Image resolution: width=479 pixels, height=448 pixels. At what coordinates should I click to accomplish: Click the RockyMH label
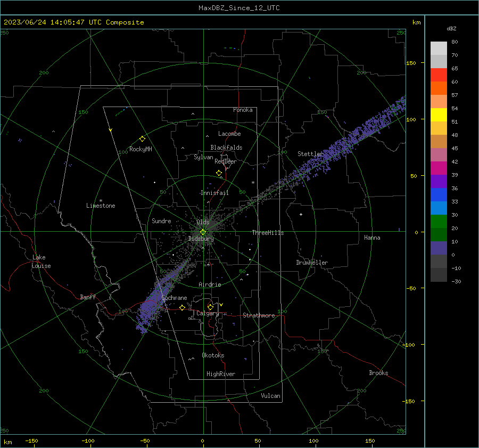(141, 149)
